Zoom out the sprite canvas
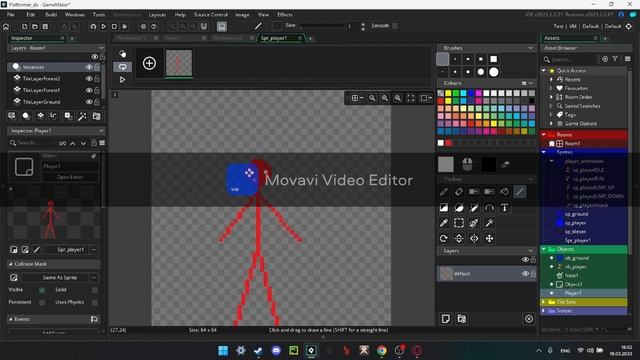This screenshot has width=640, height=360. tap(372, 98)
